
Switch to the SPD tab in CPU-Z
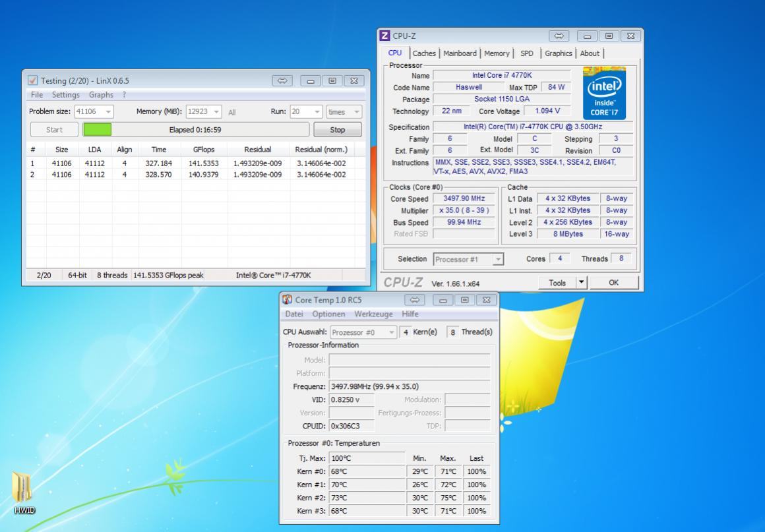[x=527, y=53]
